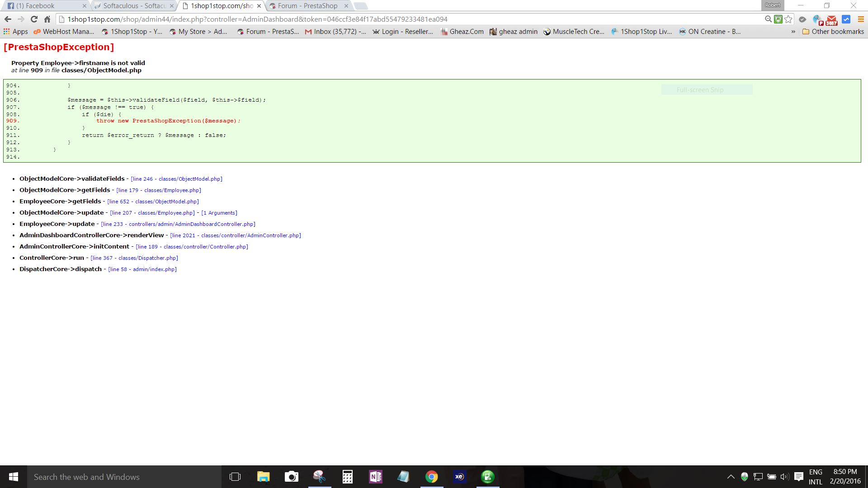
Task: Open the Login - Reseller... bookmark
Action: pos(402,32)
